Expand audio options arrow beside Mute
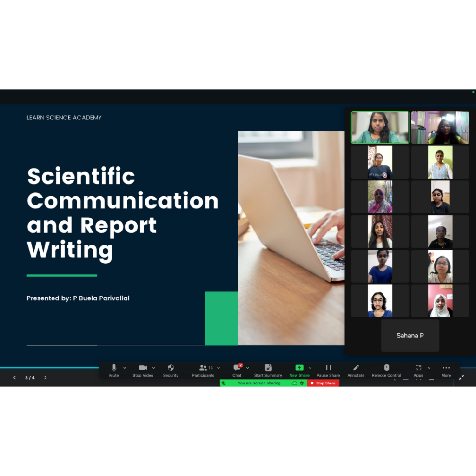Viewport: 476px width, 476px height. [x=125, y=368]
